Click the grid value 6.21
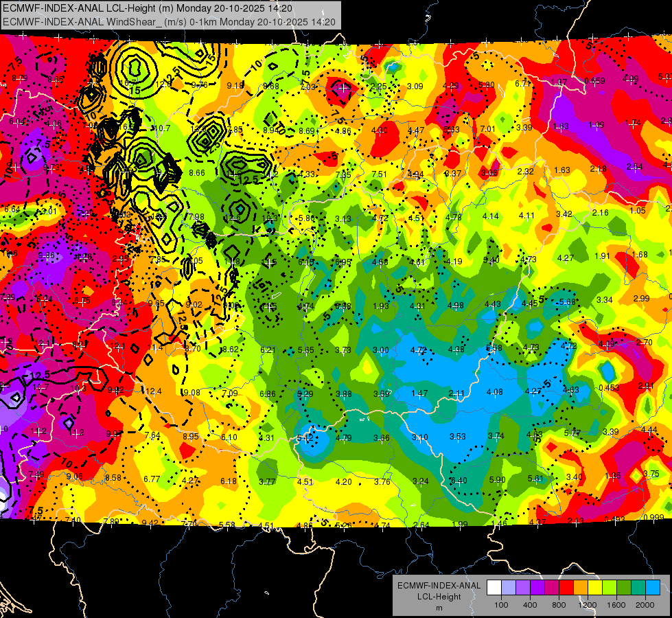Viewport: 672px width, 618px height. [268, 350]
